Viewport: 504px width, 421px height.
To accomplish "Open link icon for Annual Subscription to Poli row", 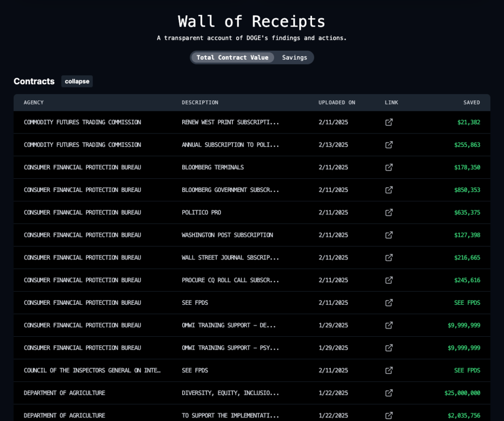I will [389, 145].
